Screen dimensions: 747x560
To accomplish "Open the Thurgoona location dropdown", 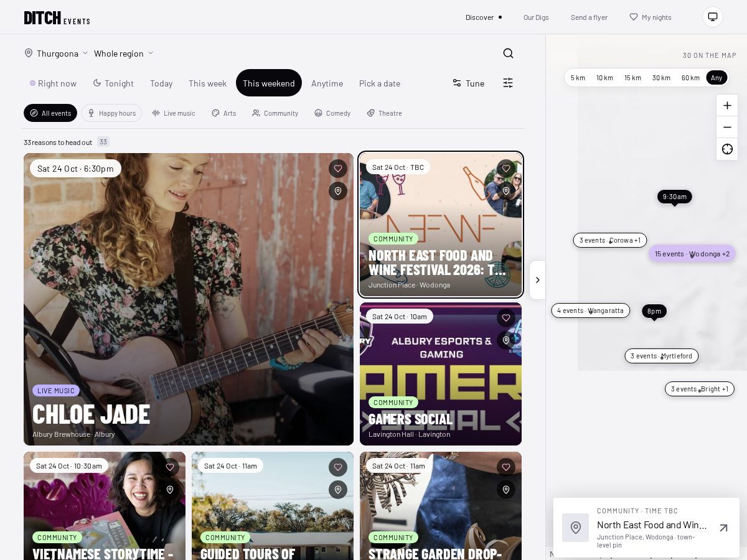I will pos(56,54).
